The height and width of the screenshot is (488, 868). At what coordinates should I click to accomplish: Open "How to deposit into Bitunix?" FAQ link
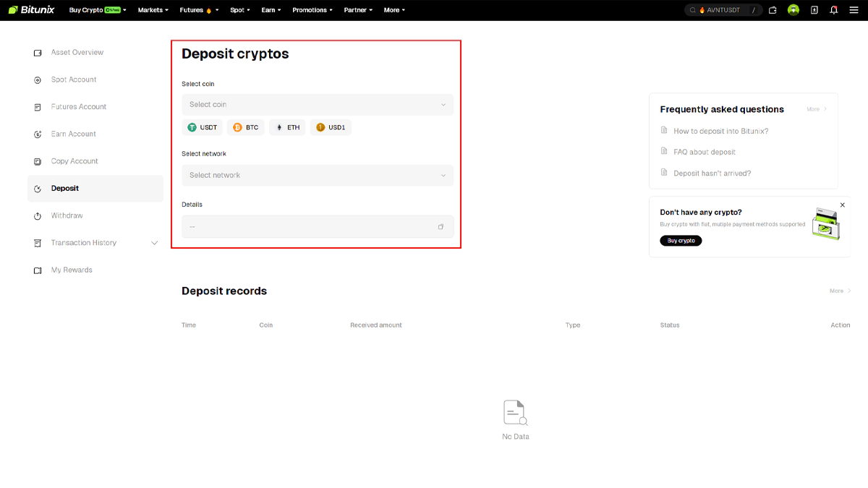click(x=720, y=132)
